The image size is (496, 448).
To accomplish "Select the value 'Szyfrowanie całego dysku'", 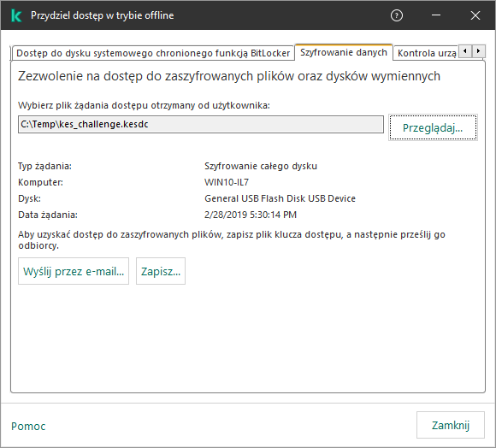I will pyautogui.click(x=261, y=166).
